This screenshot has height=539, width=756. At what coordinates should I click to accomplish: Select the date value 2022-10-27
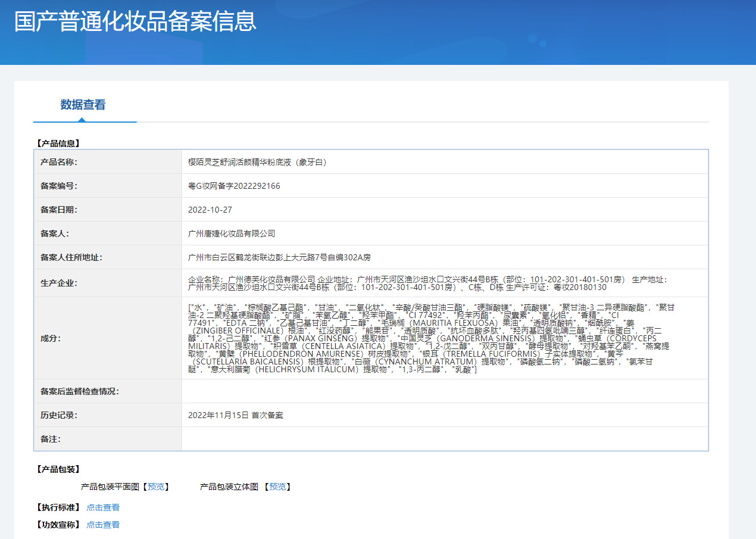click(x=210, y=210)
